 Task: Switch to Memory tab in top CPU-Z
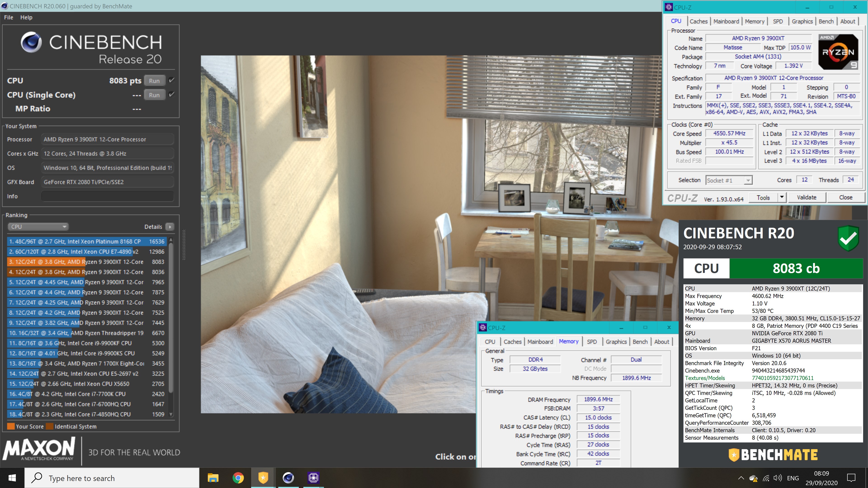pos(755,21)
